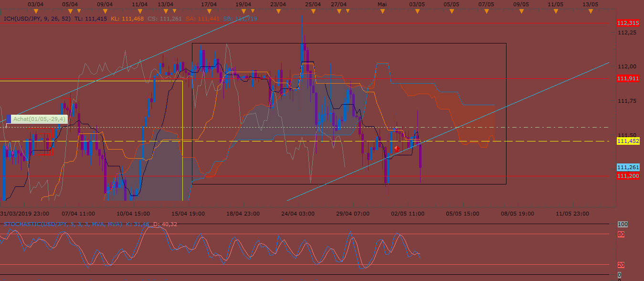Select the timeline marker under Mai
The width and height of the screenshot is (644, 281).
[382, 11]
